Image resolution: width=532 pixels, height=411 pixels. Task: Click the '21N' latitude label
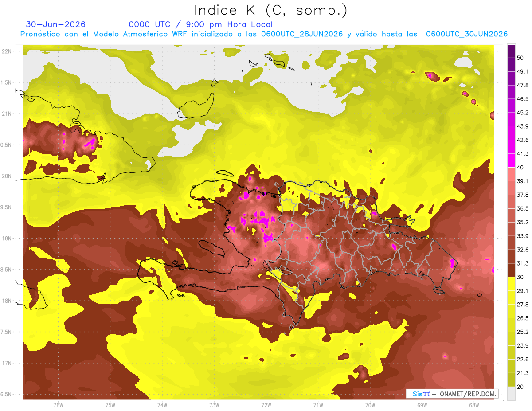coord(7,114)
